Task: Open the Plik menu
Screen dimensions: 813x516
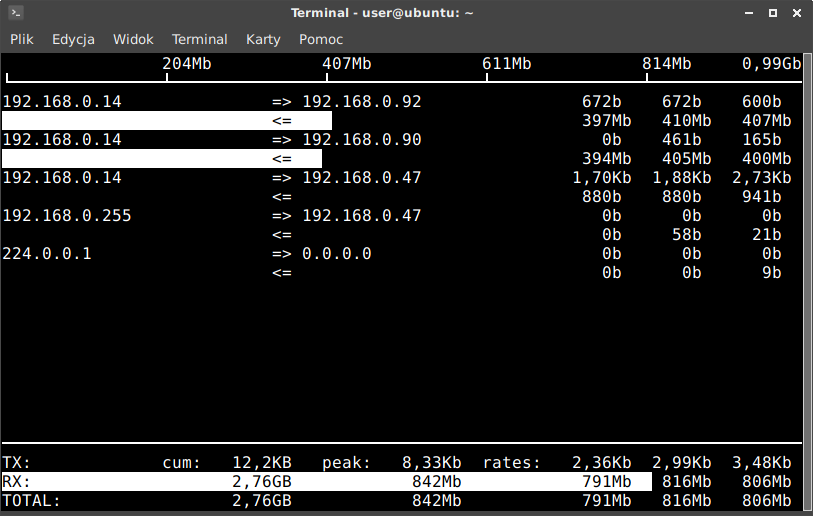Action: pyautogui.click(x=22, y=39)
